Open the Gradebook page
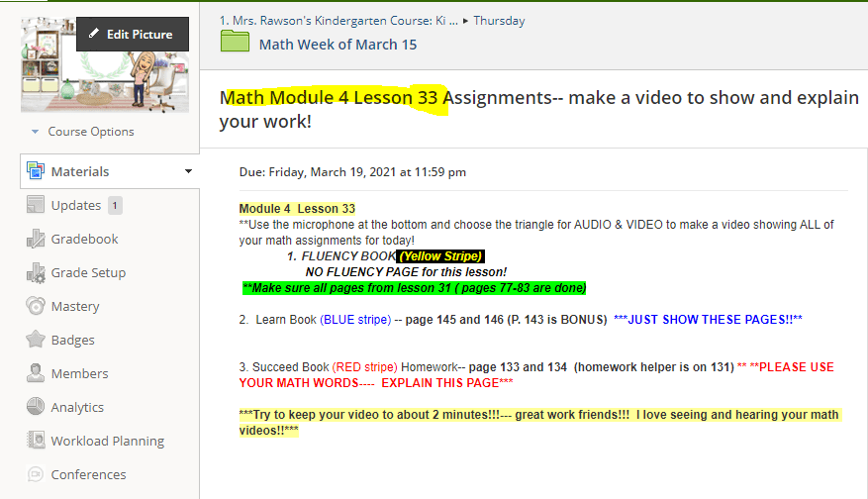 pos(85,239)
